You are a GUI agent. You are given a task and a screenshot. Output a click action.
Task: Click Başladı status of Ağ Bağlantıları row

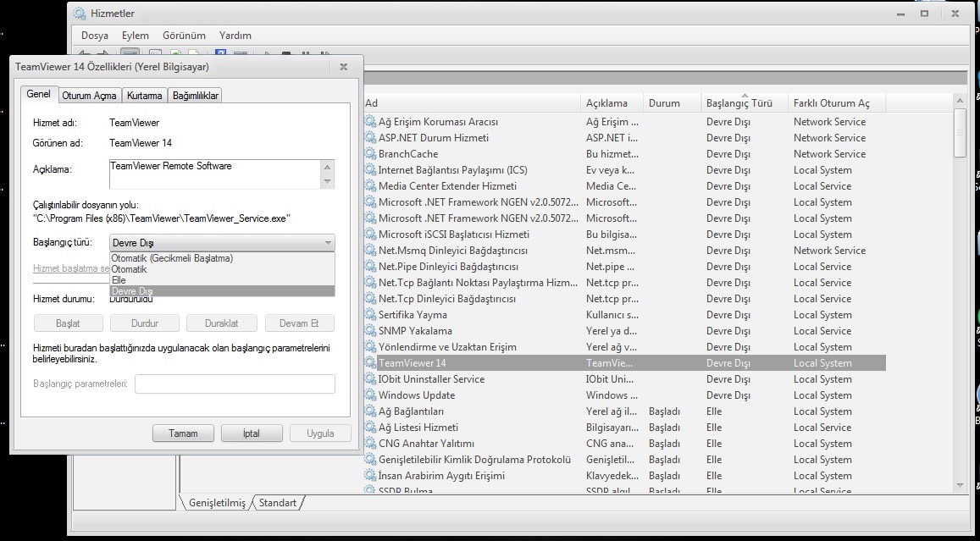(x=664, y=411)
